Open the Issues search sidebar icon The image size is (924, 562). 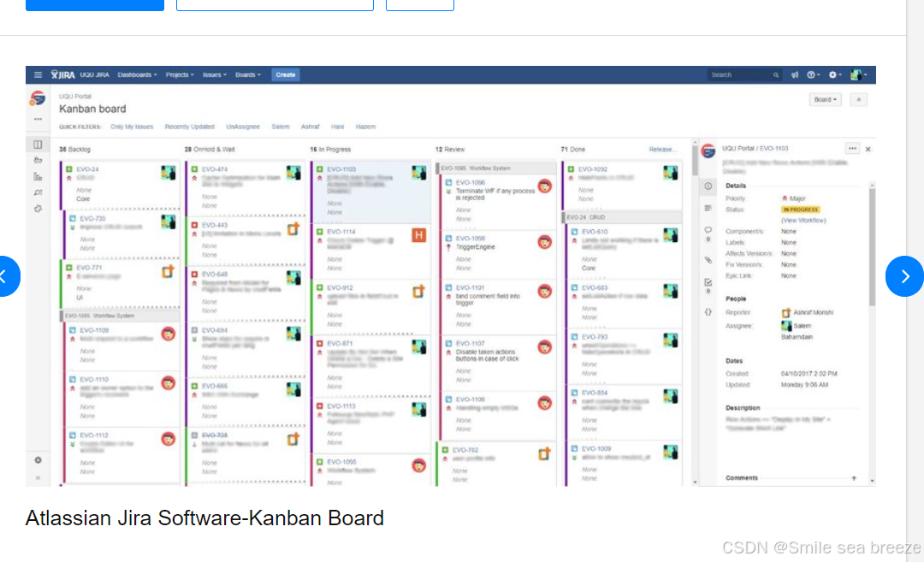pos(38,192)
